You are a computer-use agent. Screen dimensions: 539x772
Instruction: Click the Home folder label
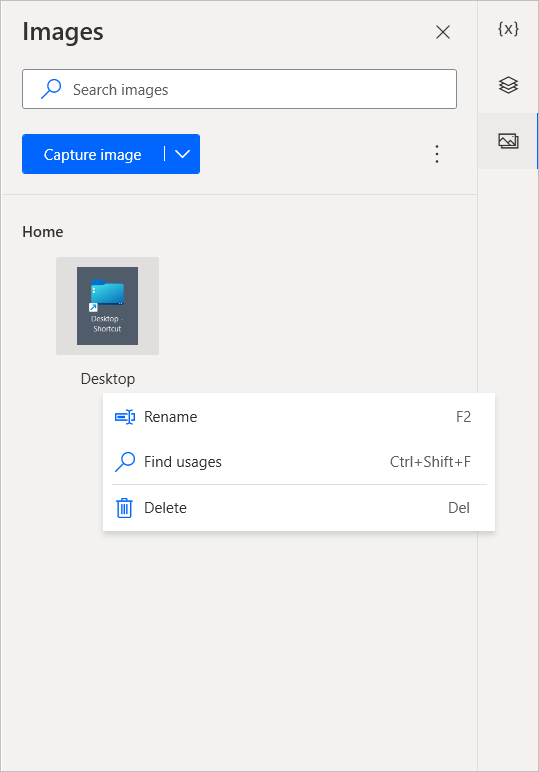click(43, 232)
